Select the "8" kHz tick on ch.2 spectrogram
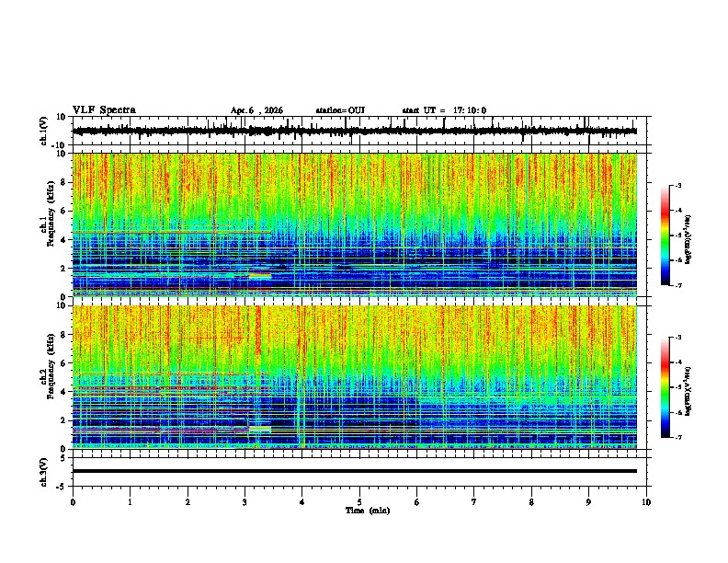 (x=63, y=335)
